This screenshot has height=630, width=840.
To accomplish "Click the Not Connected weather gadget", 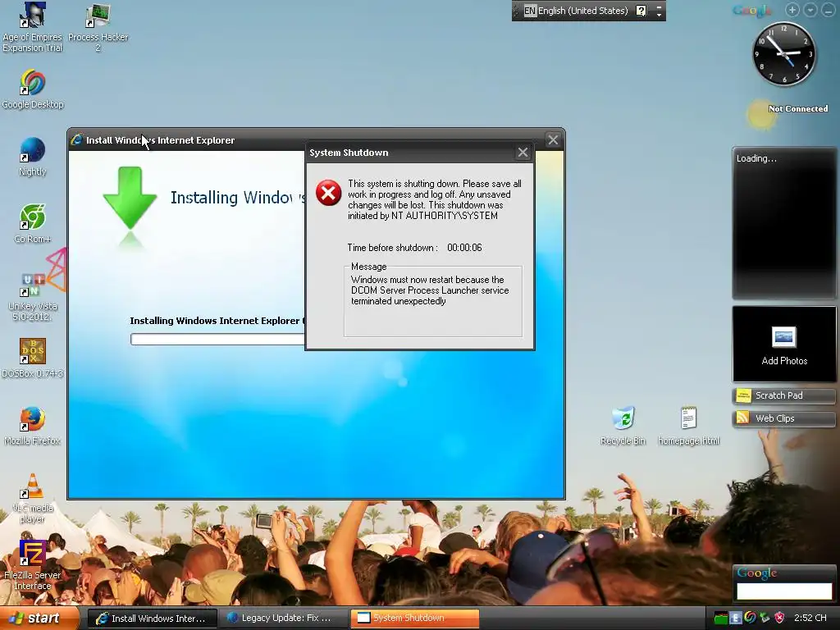I will pos(788,112).
